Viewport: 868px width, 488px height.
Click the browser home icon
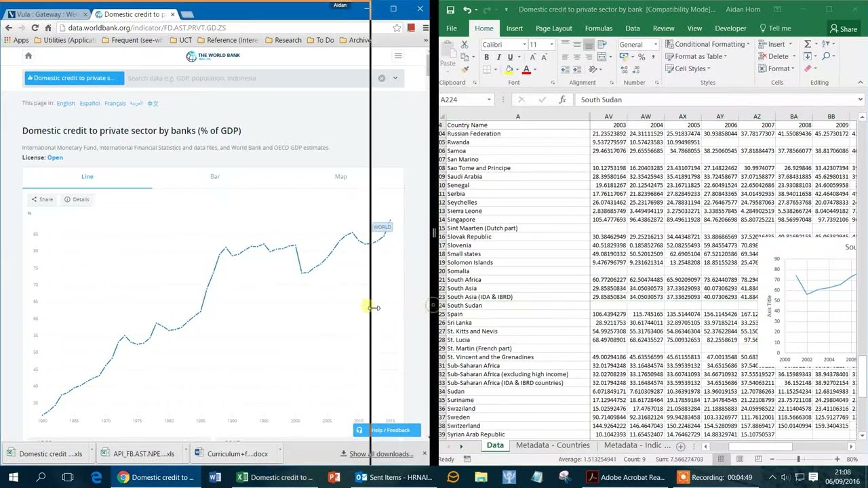coord(48,28)
